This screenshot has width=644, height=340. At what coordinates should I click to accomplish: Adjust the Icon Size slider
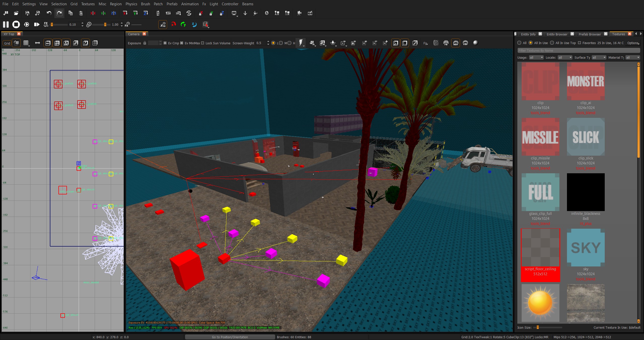[x=538, y=327]
